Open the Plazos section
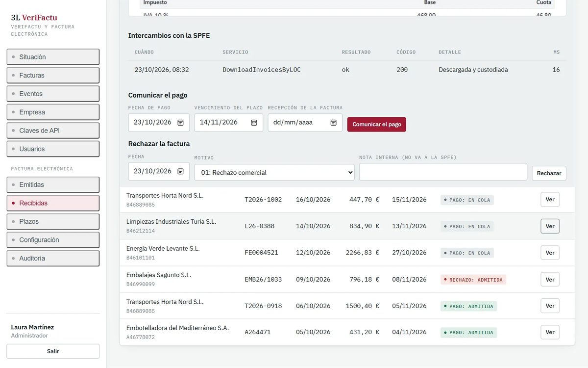Image resolution: width=588 pixels, height=368 pixels. pos(53,221)
